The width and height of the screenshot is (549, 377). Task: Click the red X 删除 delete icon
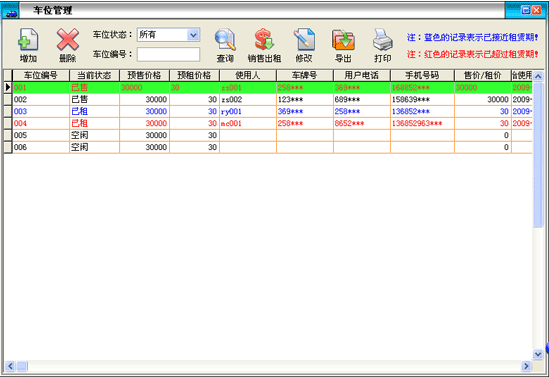click(x=68, y=39)
